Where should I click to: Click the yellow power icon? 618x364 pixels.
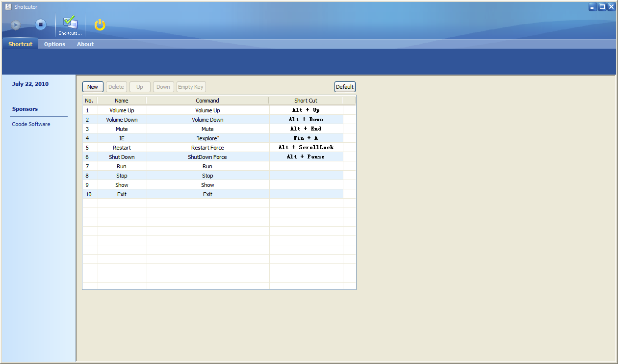pyautogui.click(x=100, y=25)
